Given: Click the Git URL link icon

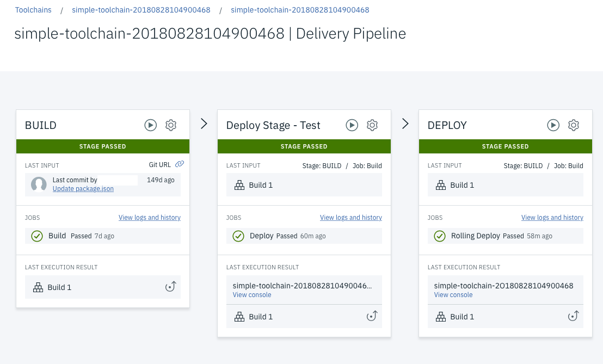Looking at the screenshot, I should coord(180,164).
